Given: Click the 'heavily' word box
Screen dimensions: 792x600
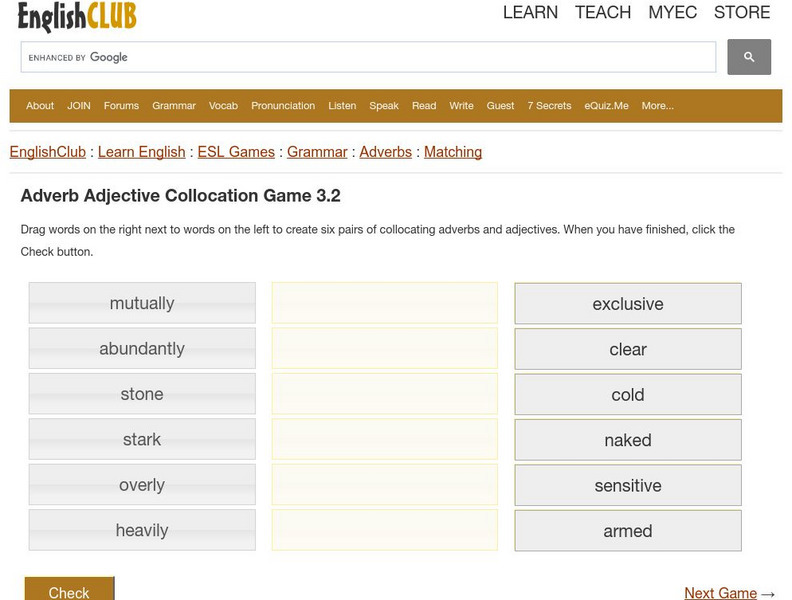Looking at the screenshot, I should pos(142,530).
